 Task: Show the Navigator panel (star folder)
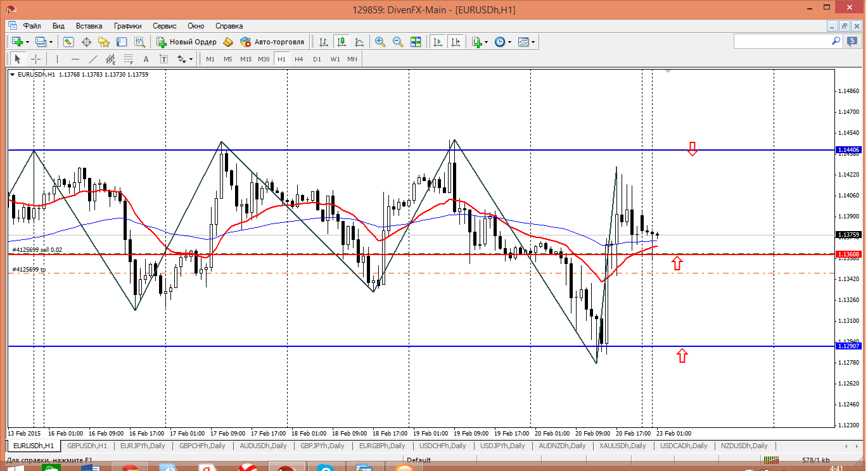(104, 42)
